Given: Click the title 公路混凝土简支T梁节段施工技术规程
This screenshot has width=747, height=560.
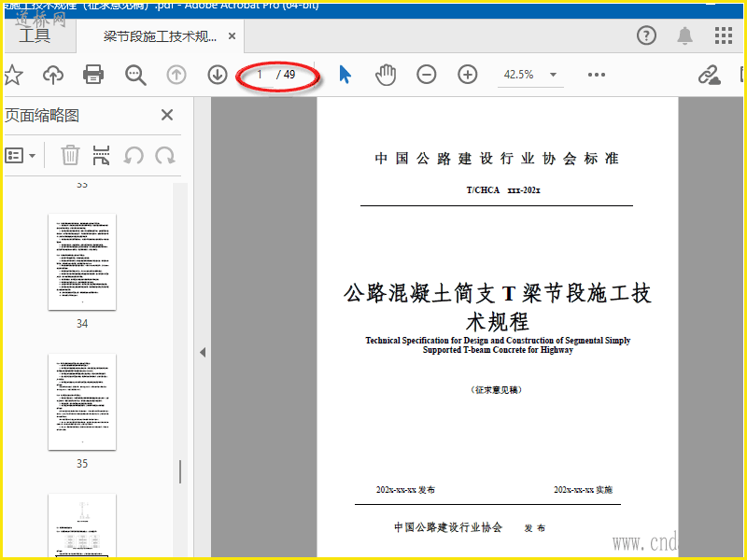Looking at the screenshot, I should coord(498,307).
